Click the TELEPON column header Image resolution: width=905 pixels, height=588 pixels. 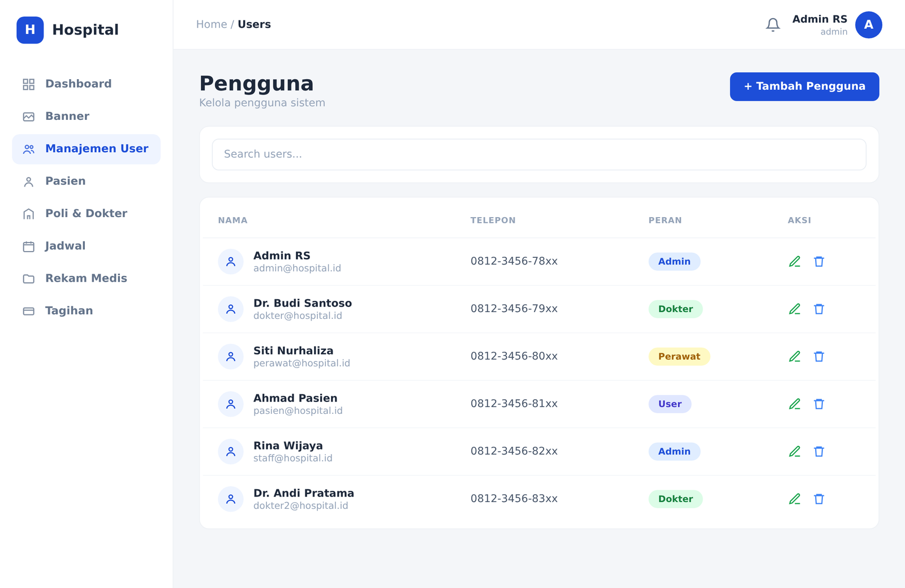click(x=493, y=220)
